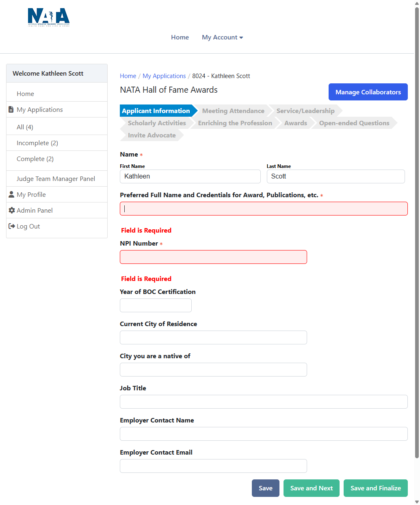420x505 pixels.
Task: Click the Current City of Residence field
Action: tap(213, 337)
